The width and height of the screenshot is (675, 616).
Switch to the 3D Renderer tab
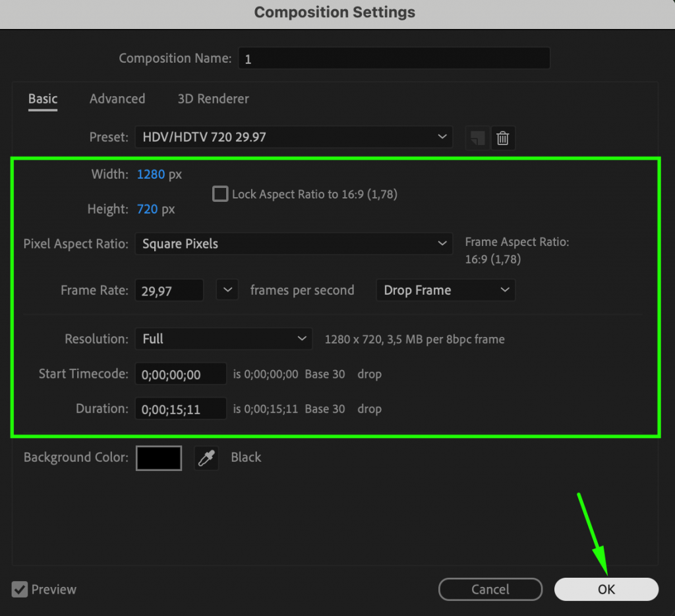pos(213,98)
